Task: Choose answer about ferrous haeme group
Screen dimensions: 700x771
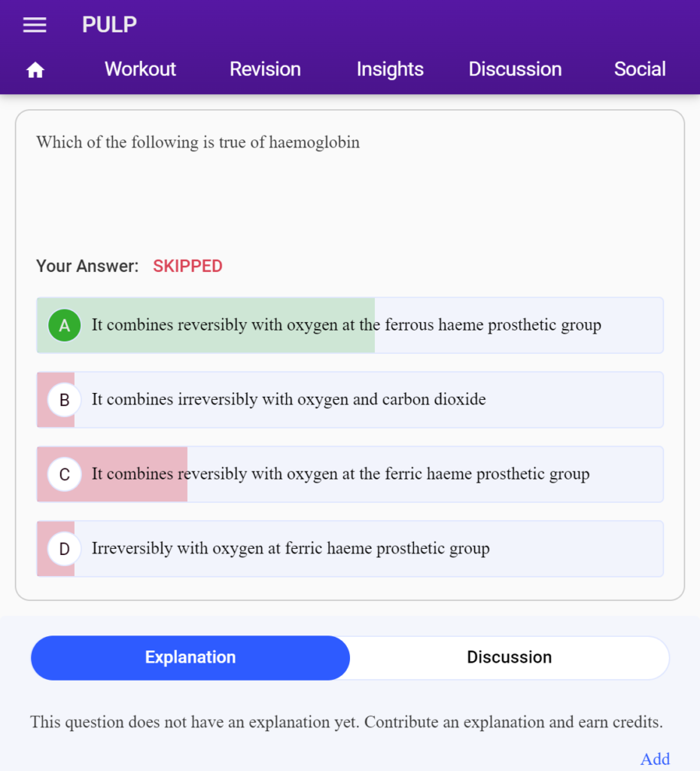Action: (x=350, y=325)
